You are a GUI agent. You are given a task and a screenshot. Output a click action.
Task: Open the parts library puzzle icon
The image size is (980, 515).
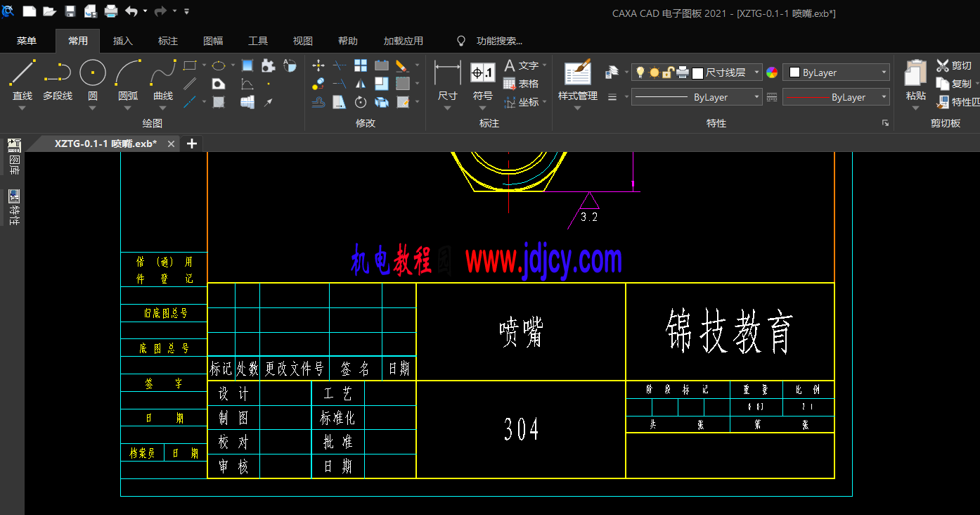(268, 65)
